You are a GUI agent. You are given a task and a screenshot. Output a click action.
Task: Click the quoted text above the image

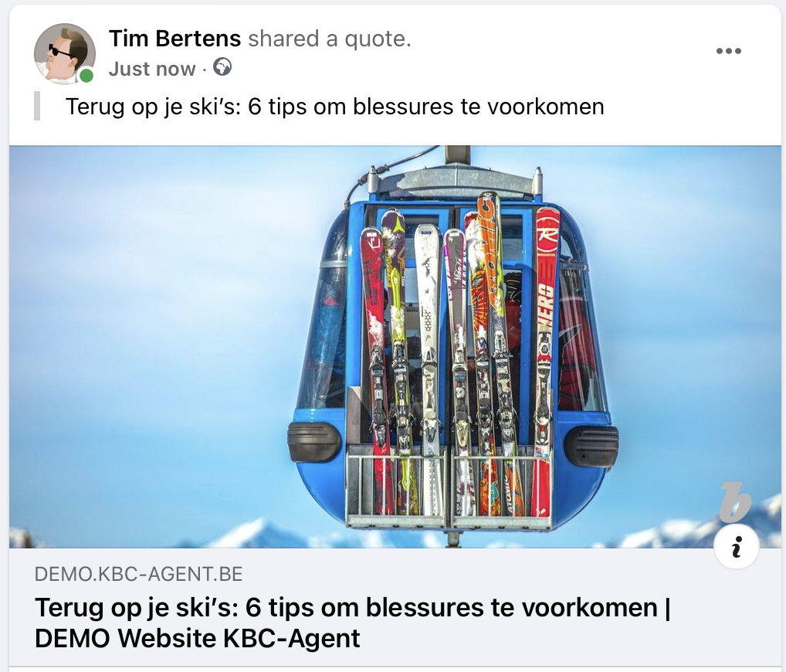coord(335,107)
